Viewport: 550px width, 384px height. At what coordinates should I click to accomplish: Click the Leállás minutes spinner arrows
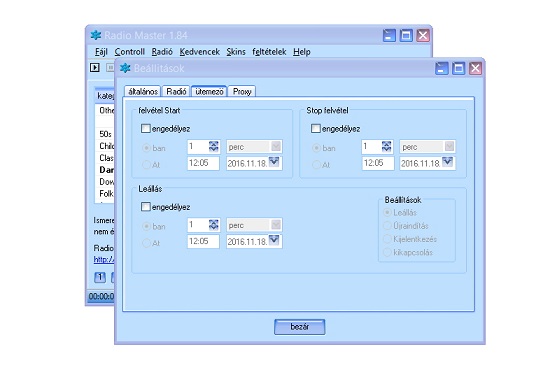pyautogui.click(x=214, y=224)
